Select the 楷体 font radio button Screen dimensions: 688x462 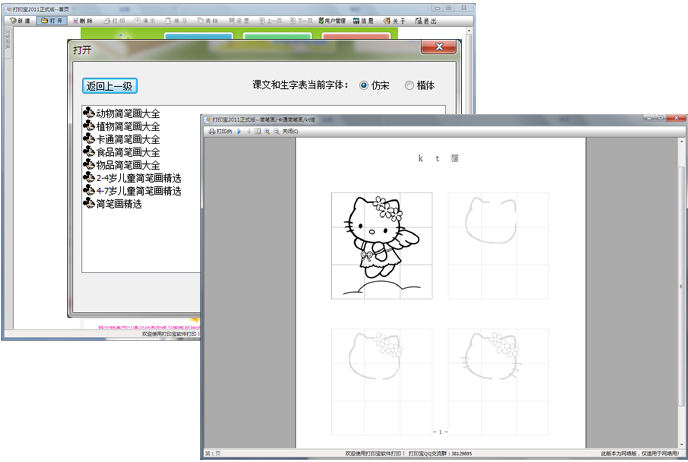(409, 86)
